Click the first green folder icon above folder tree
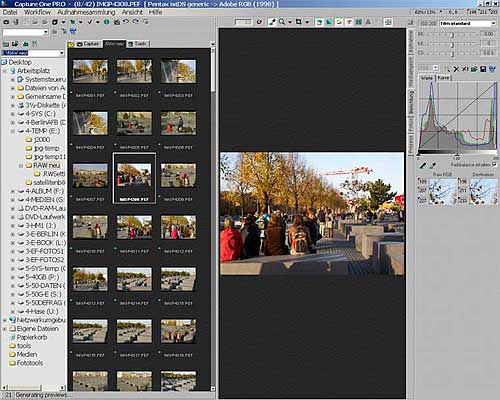This screenshot has width=500, height=400. click(x=6, y=44)
